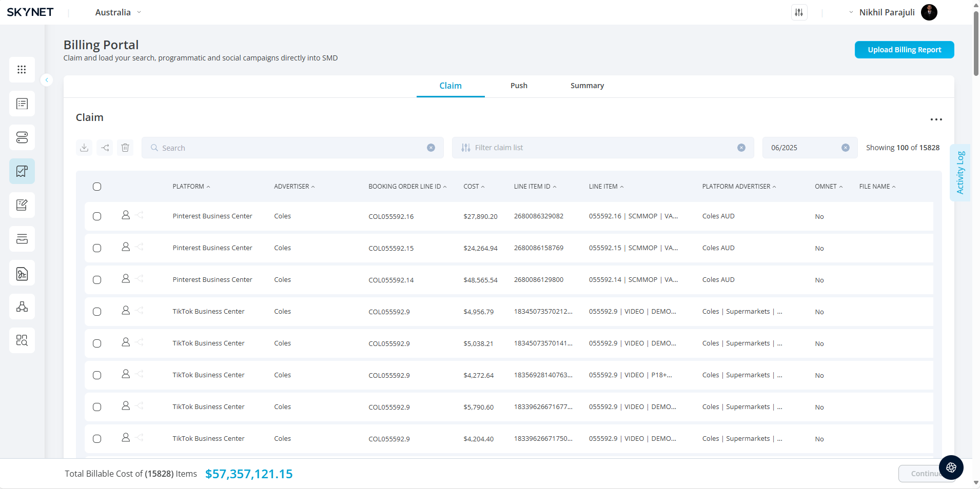This screenshot has height=489, width=980.
Task: Toggle the select-all header checkbox
Action: (97, 187)
